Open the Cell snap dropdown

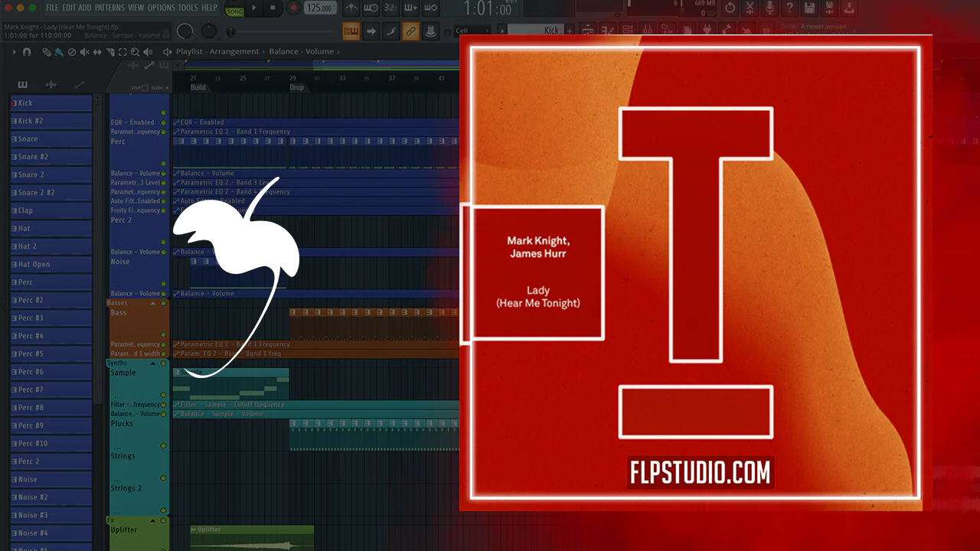(x=472, y=31)
